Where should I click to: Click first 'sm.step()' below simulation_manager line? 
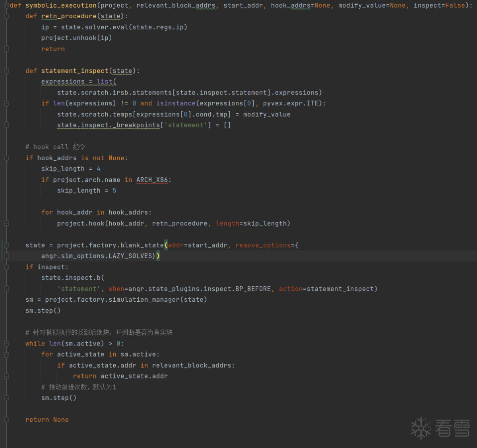pos(43,311)
